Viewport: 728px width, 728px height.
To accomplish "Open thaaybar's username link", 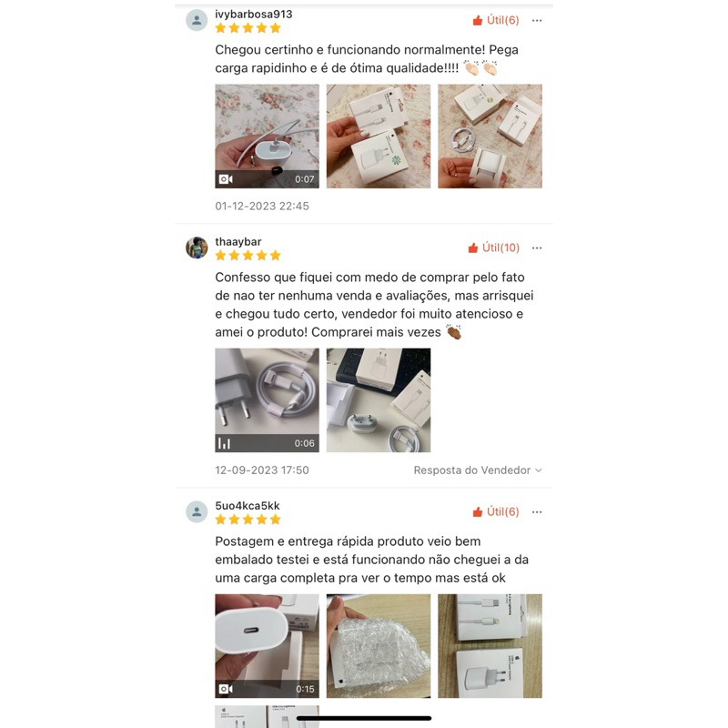I will 238,241.
